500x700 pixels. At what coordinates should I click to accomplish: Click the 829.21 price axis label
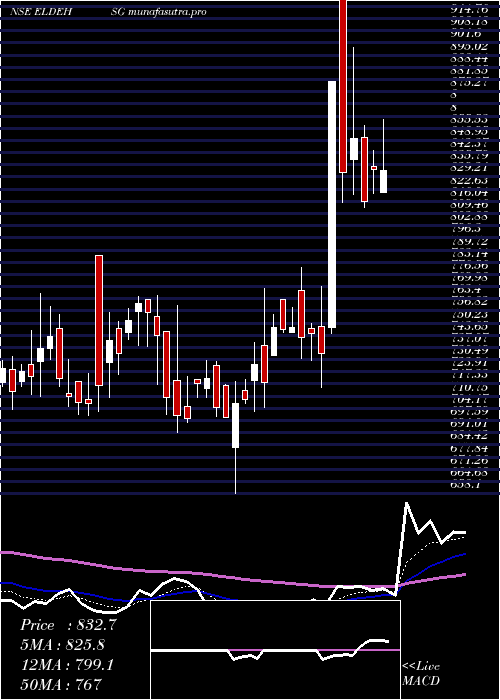(x=467, y=168)
